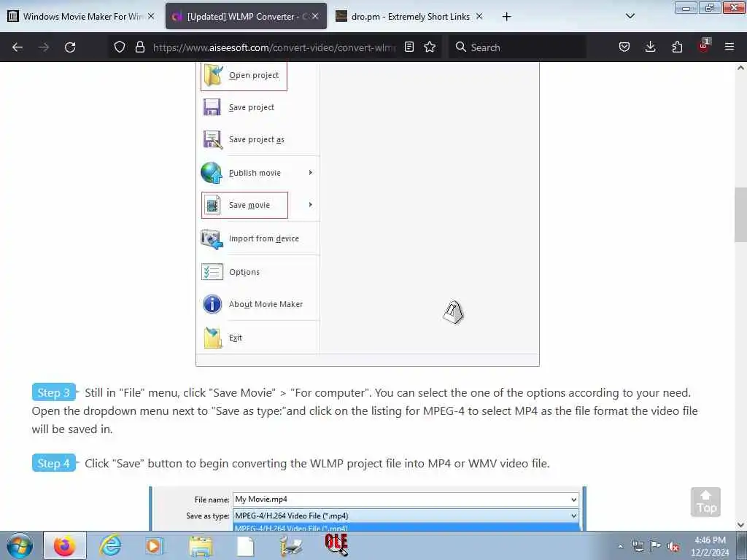Click the network tray icon
This screenshot has width=747, height=560.
(638, 546)
